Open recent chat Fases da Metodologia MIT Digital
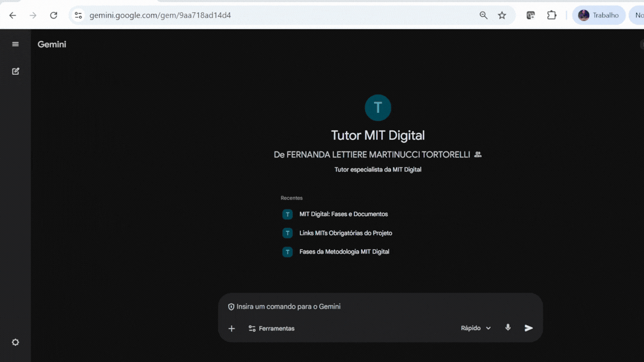Screen dimensions: 644x362 344,251
